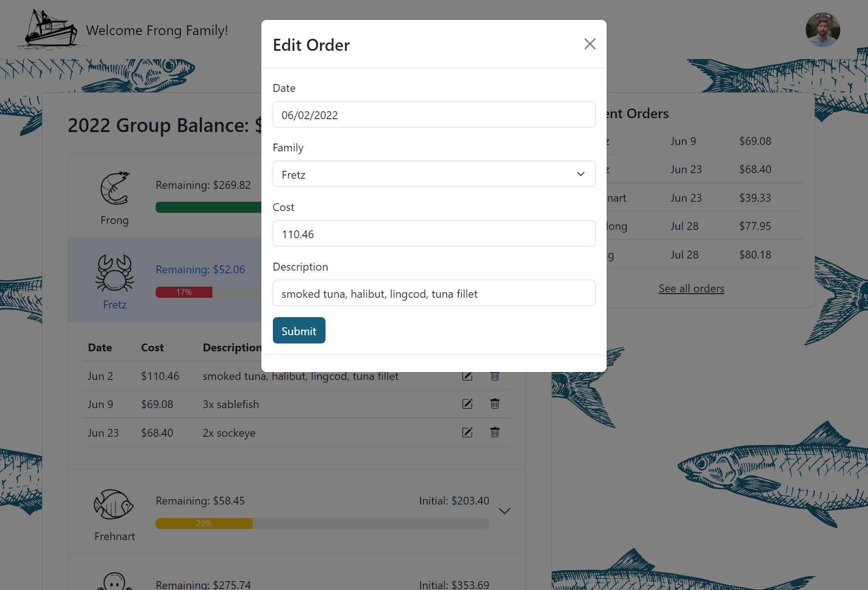Image resolution: width=868 pixels, height=590 pixels.
Task: Click the Description field with smoked tuna text
Action: pyautogui.click(x=433, y=293)
